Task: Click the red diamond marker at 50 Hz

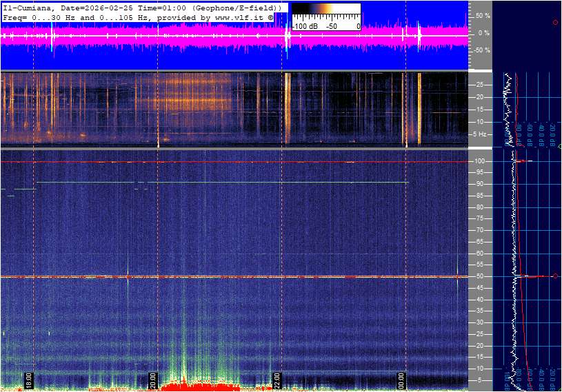Action: 555,276
